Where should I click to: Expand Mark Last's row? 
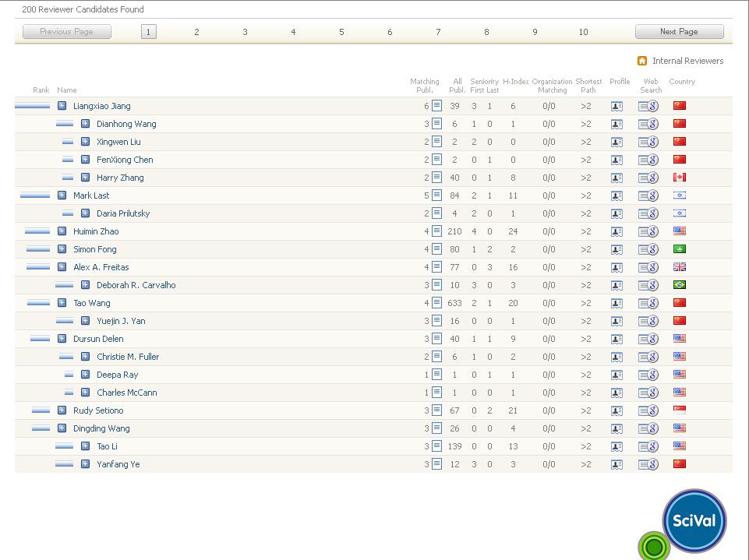coord(62,195)
